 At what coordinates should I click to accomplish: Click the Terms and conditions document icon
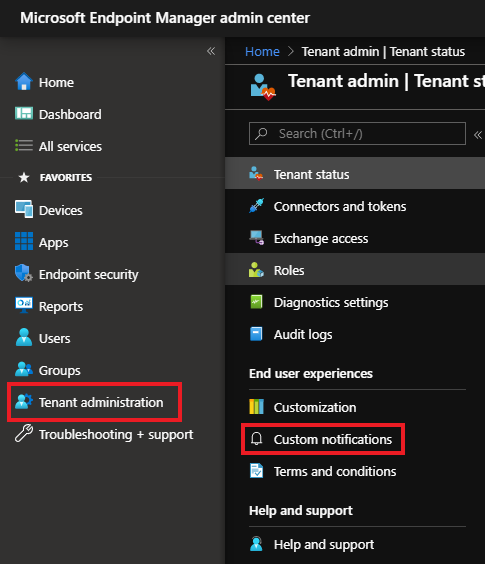pyautogui.click(x=256, y=470)
